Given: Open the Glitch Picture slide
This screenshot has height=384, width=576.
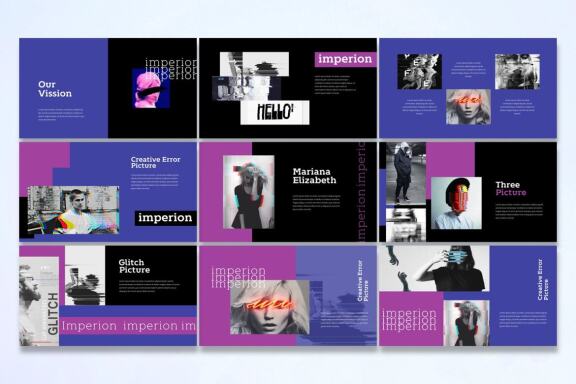Looking at the screenshot, I should coord(108,296).
